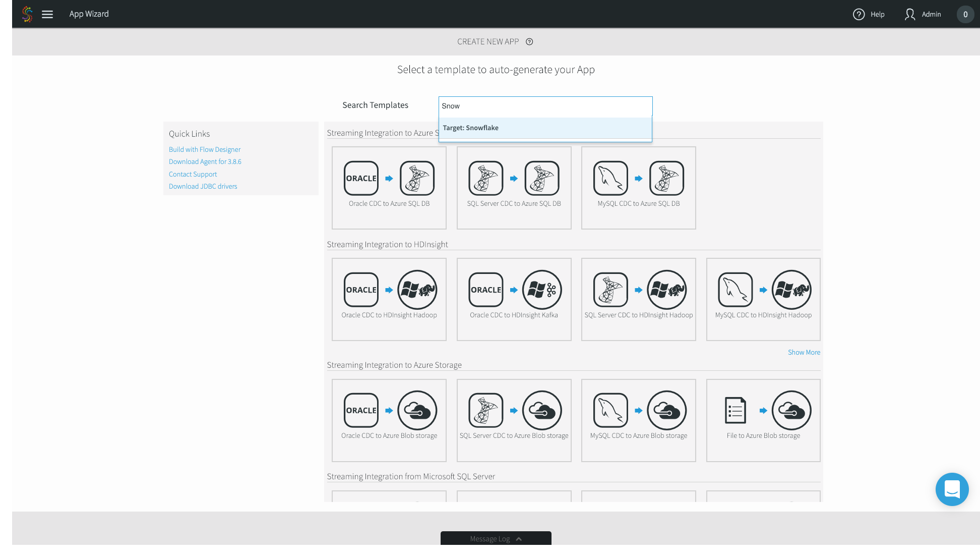This screenshot has height=559, width=980.
Task: Click the Striim logo icon
Action: [27, 14]
